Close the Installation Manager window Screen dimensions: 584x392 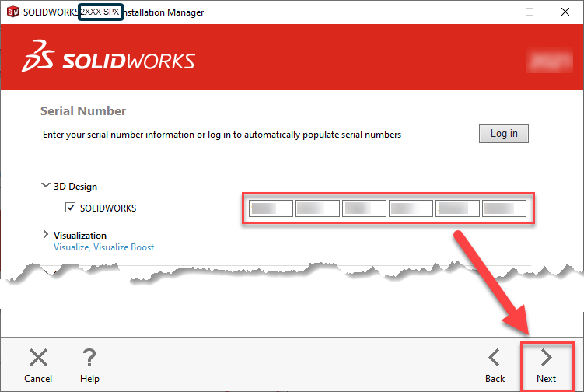565,12
